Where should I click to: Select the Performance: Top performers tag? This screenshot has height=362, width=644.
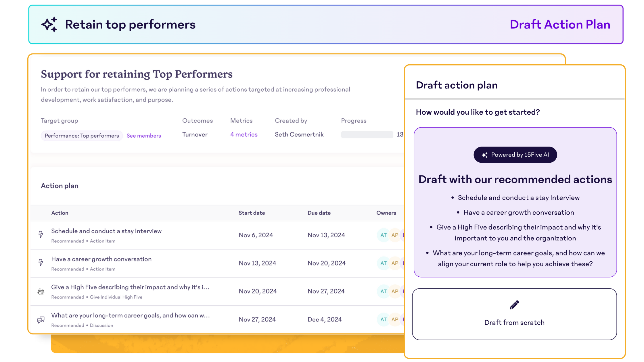click(81, 135)
